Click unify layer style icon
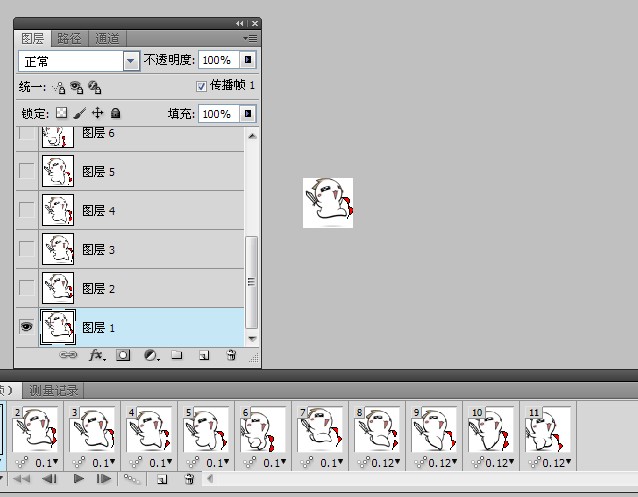 pos(95,87)
